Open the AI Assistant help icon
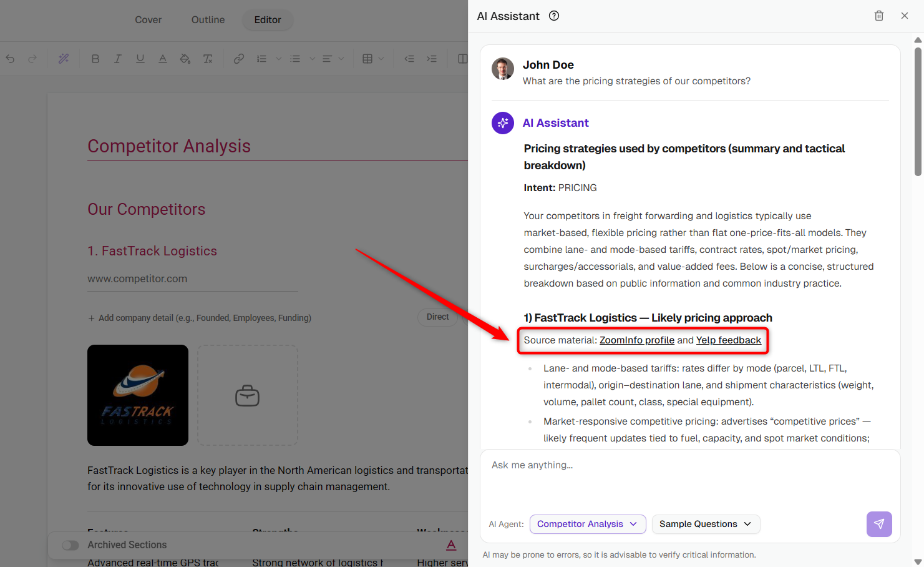 pyautogui.click(x=554, y=16)
